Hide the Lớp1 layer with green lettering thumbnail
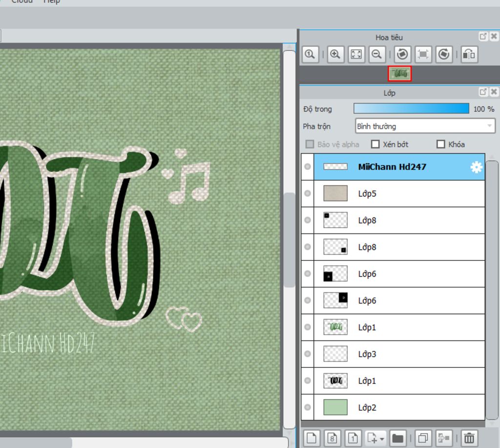 click(308, 327)
